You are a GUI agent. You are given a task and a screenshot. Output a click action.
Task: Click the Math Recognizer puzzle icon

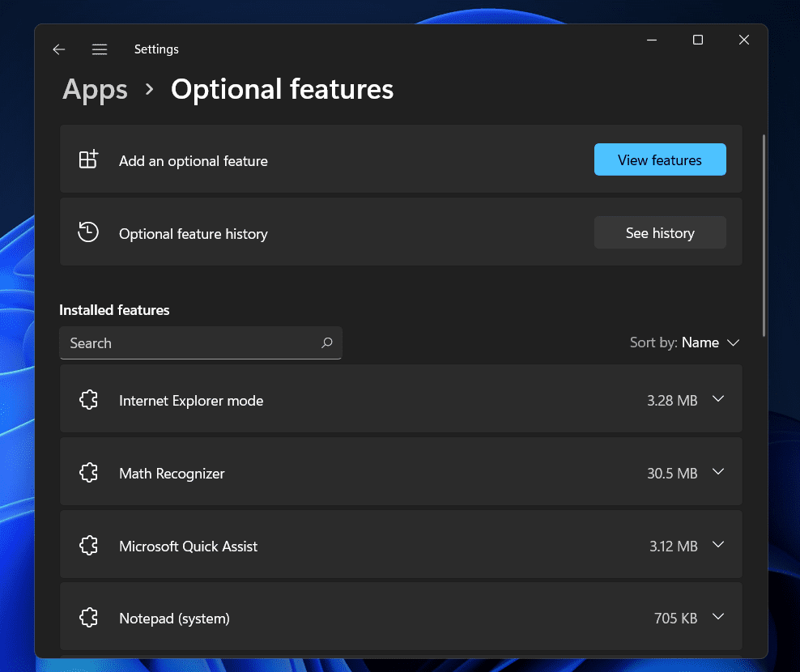point(88,473)
